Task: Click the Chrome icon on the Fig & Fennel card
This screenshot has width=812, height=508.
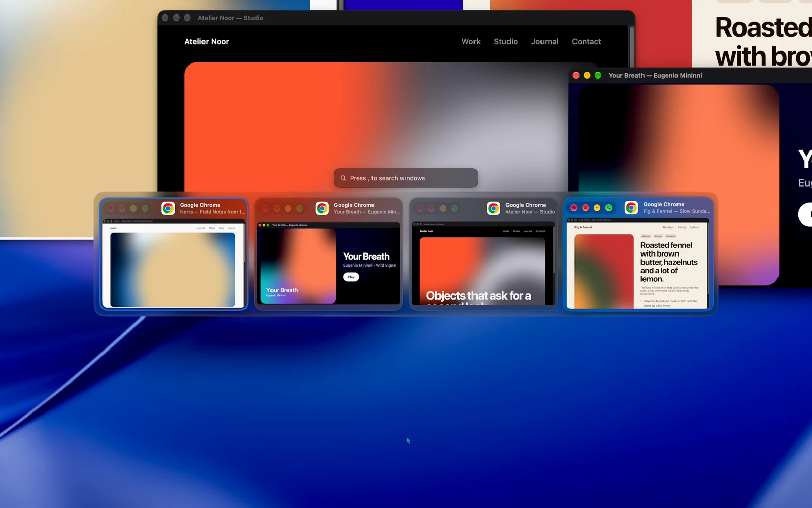Action: pos(631,208)
